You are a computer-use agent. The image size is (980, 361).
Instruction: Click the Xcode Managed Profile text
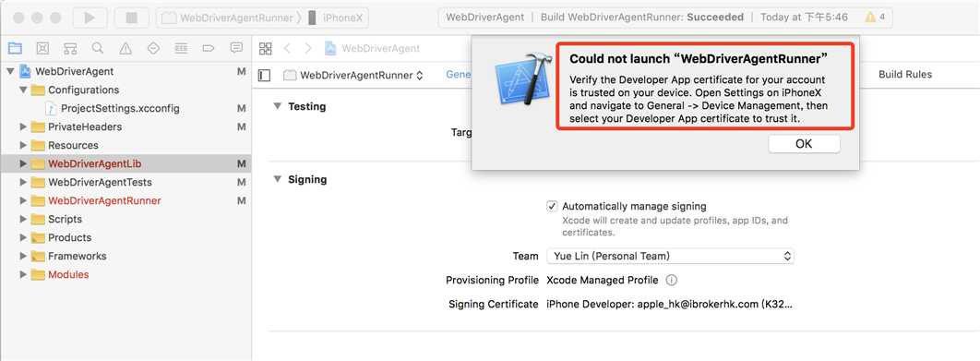(x=603, y=281)
